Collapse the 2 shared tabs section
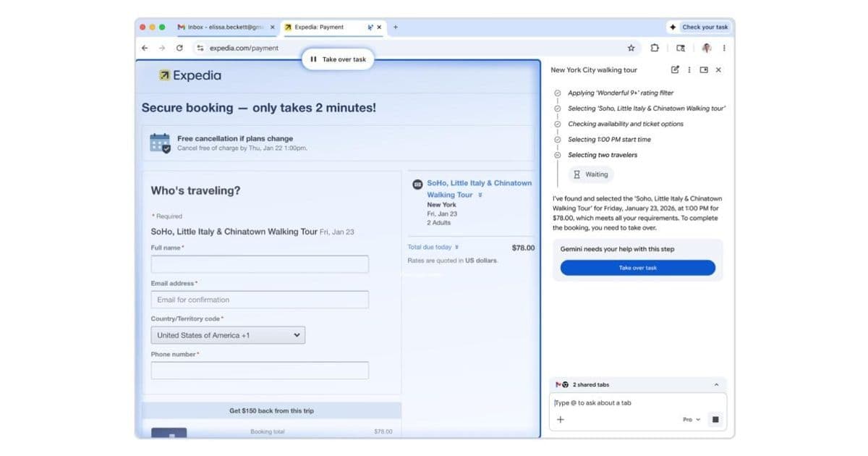The height and width of the screenshot is (456, 868). [717, 384]
